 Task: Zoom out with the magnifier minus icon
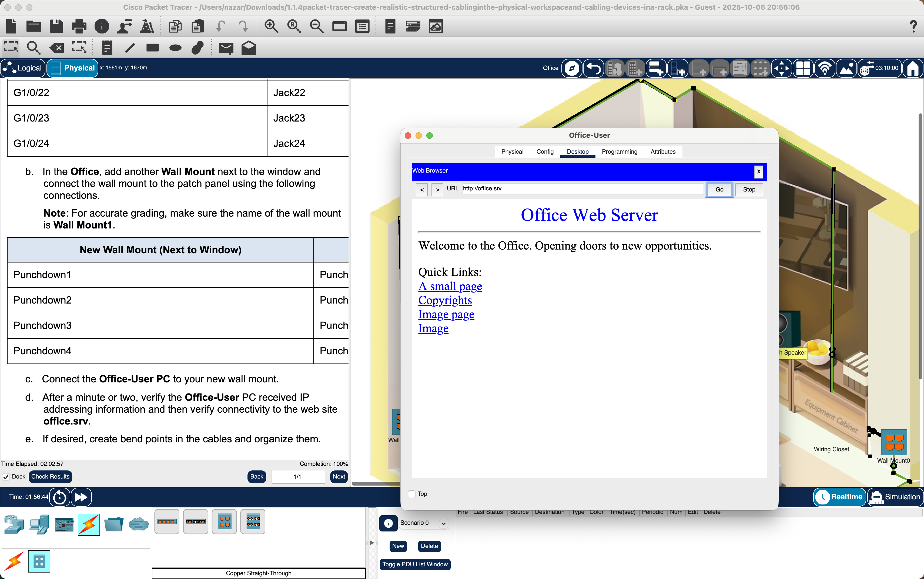pyautogui.click(x=317, y=26)
